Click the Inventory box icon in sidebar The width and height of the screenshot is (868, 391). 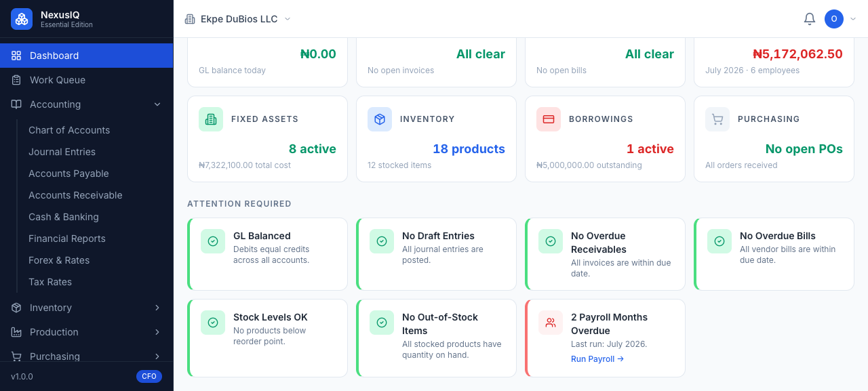(16, 308)
